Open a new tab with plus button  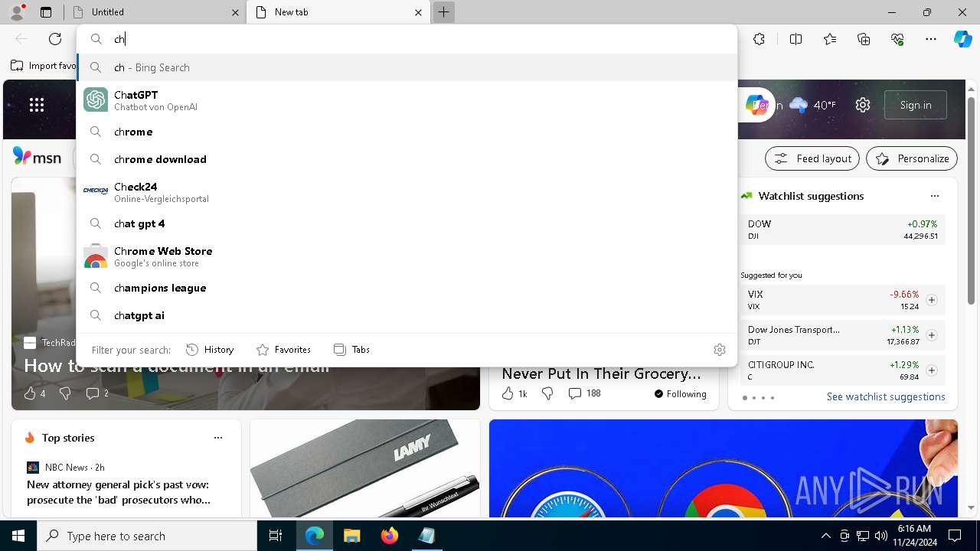point(443,12)
